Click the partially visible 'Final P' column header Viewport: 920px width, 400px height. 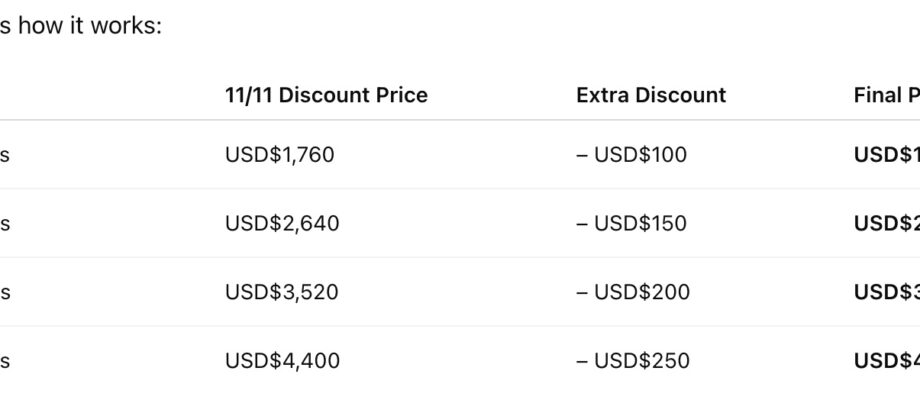[886, 95]
